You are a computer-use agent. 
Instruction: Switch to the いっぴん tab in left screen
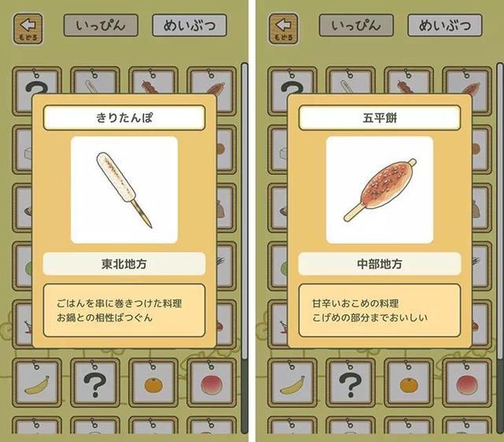coord(101,25)
